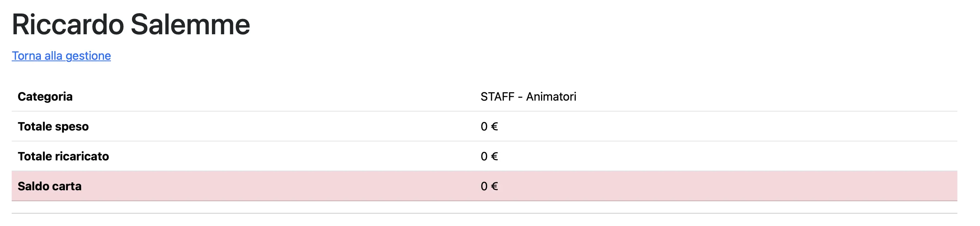The image size is (980, 226).
Task: Click the surname "Salemme" in the heading
Action: pos(190,25)
